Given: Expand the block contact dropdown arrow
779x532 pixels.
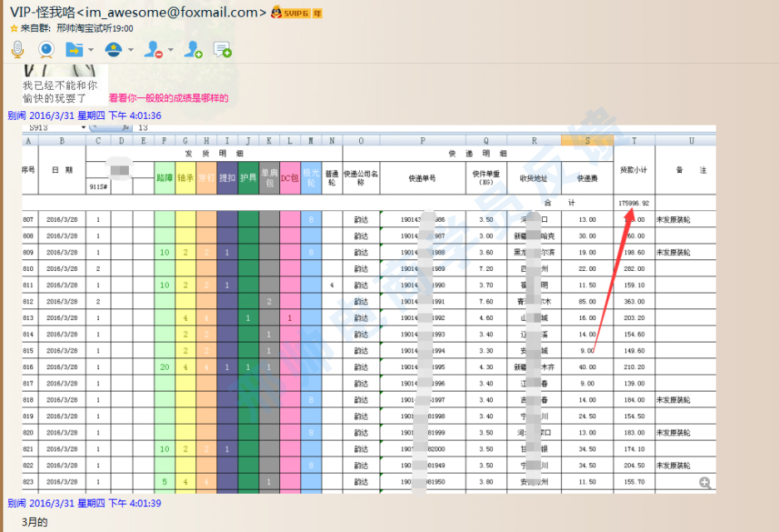Looking at the screenshot, I should [x=170, y=50].
